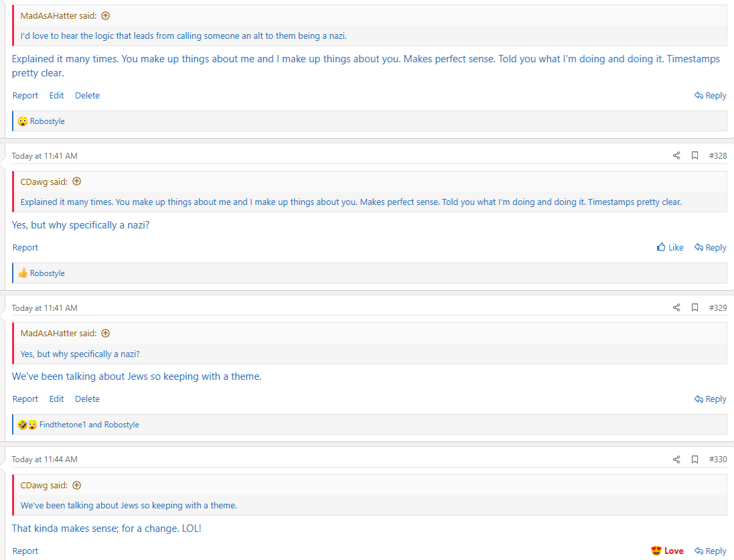
Task: Click share icon on post #329
Action: click(x=676, y=308)
